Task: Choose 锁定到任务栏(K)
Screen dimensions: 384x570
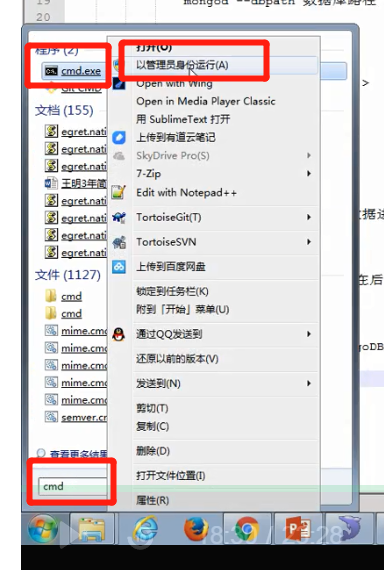Action: click(172, 292)
